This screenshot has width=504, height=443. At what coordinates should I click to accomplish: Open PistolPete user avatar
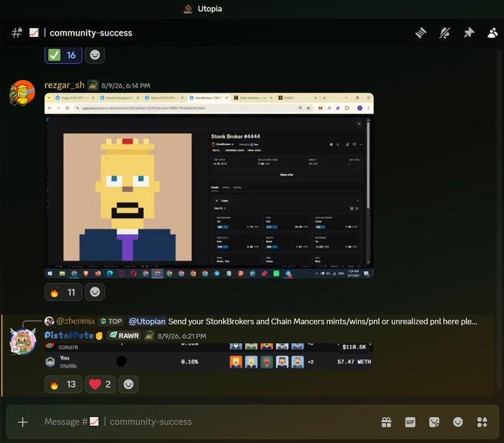23,342
